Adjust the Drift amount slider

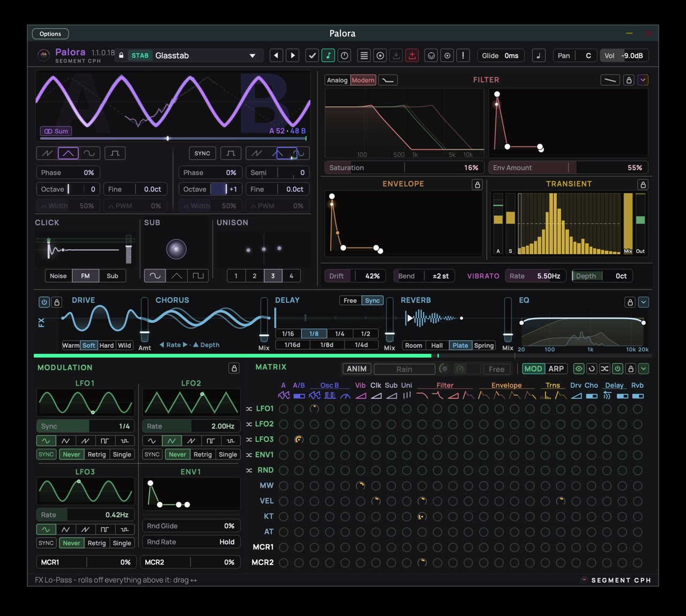tap(355, 276)
